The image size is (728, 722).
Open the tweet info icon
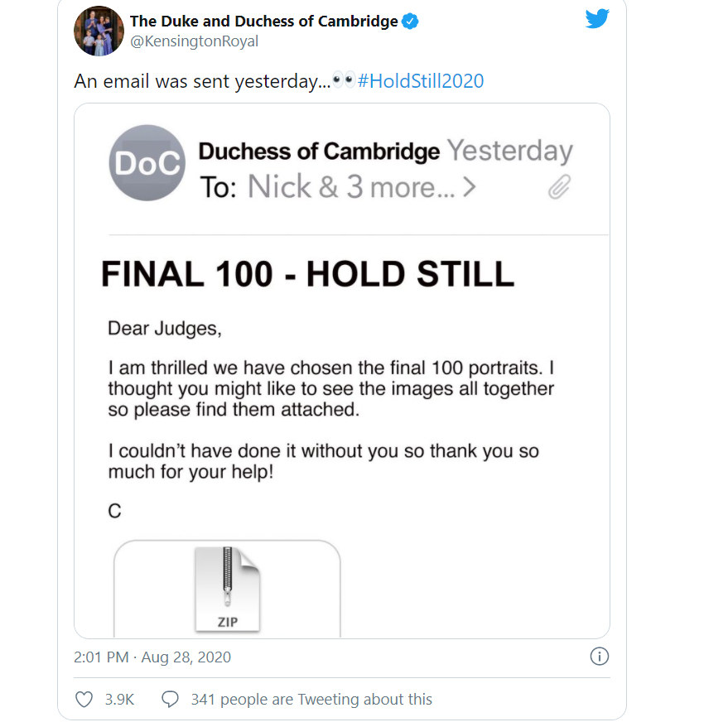[x=599, y=657]
